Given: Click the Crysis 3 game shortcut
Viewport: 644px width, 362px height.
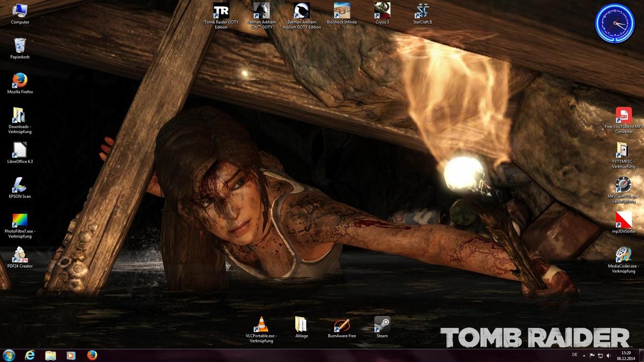Looking at the screenshot, I should click(382, 11).
